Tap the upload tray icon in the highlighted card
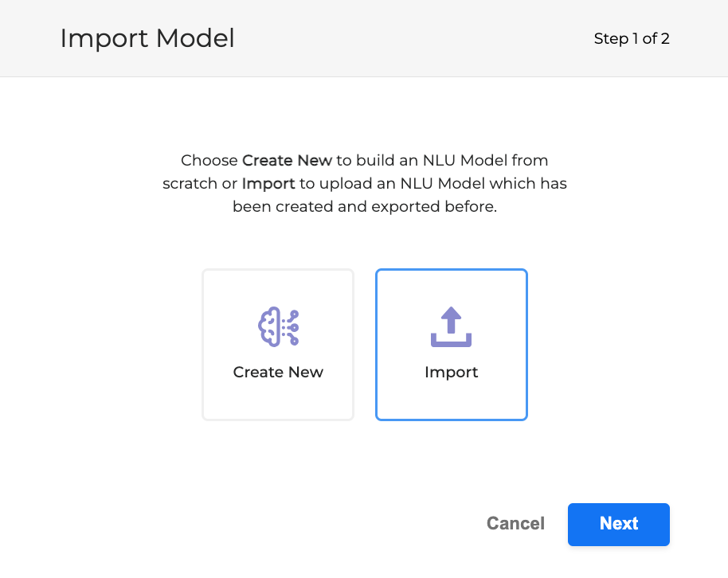Image resolution: width=728 pixels, height=578 pixels. tap(451, 325)
